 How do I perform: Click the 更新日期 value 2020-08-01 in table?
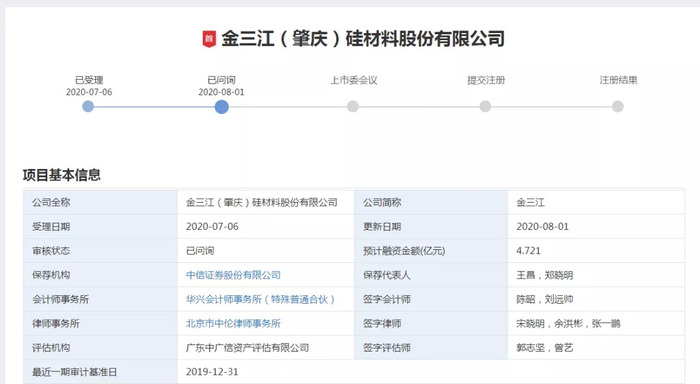[x=542, y=227]
